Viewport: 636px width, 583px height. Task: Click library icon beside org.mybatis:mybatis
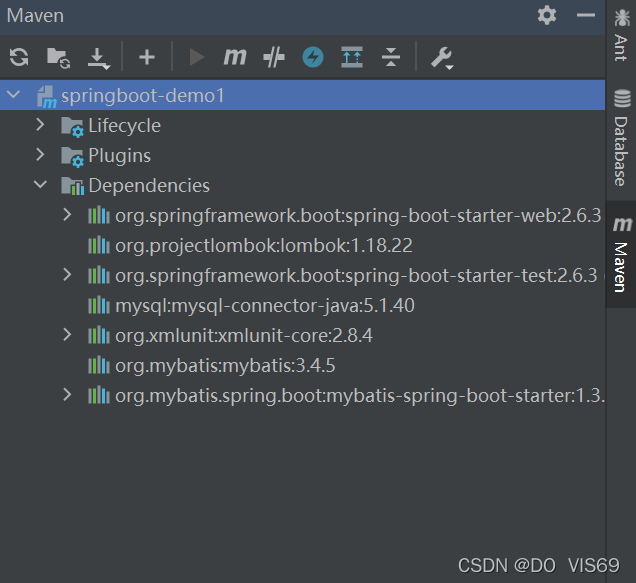99,365
